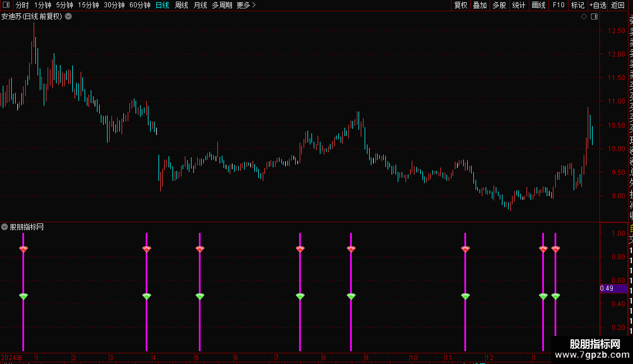Click the diamond icon above the chart

coord(584,17)
